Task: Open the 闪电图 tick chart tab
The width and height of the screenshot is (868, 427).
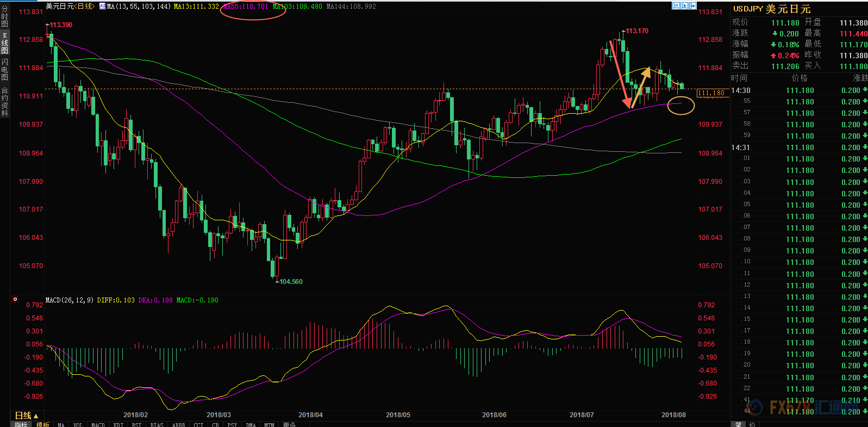Action: [5, 69]
